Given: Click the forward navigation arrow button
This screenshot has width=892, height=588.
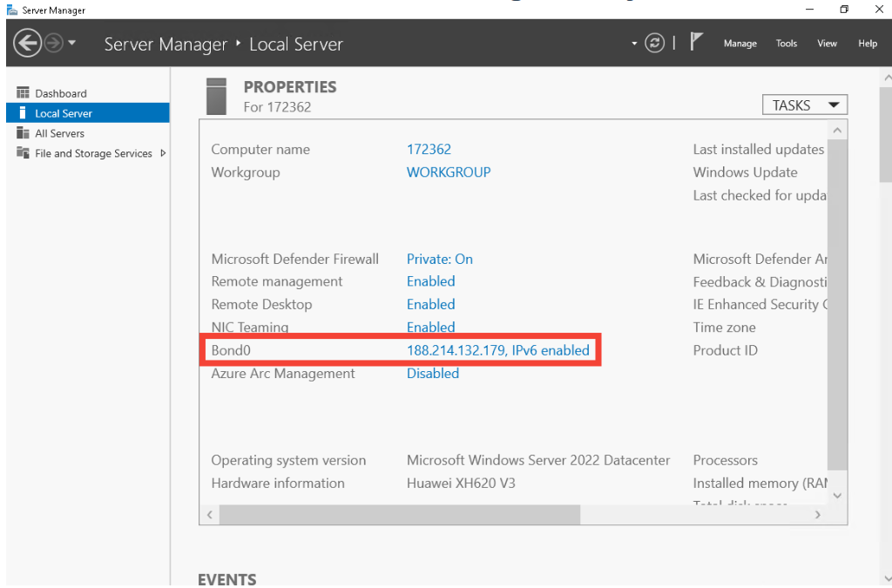Looking at the screenshot, I should point(54,43).
